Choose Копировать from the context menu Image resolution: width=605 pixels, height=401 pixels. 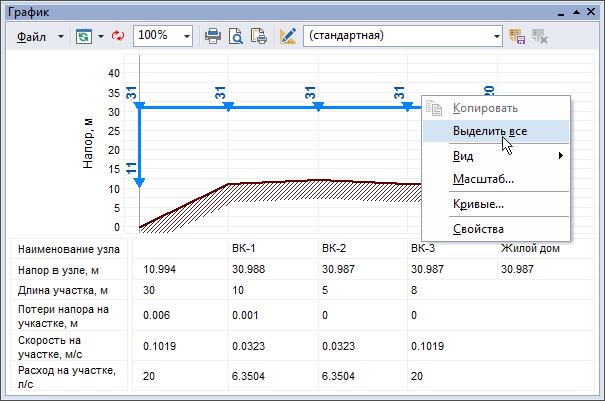pyautogui.click(x=485, y=107)
